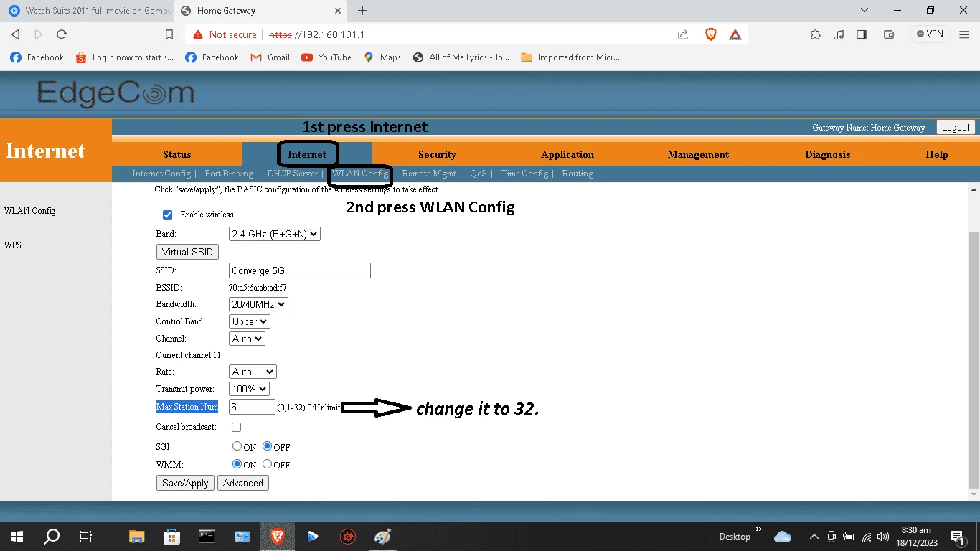This screenshot has width=980, height=551.
Task: Open the Brave Shields lion icon
Action: click(x=711, y=34)
